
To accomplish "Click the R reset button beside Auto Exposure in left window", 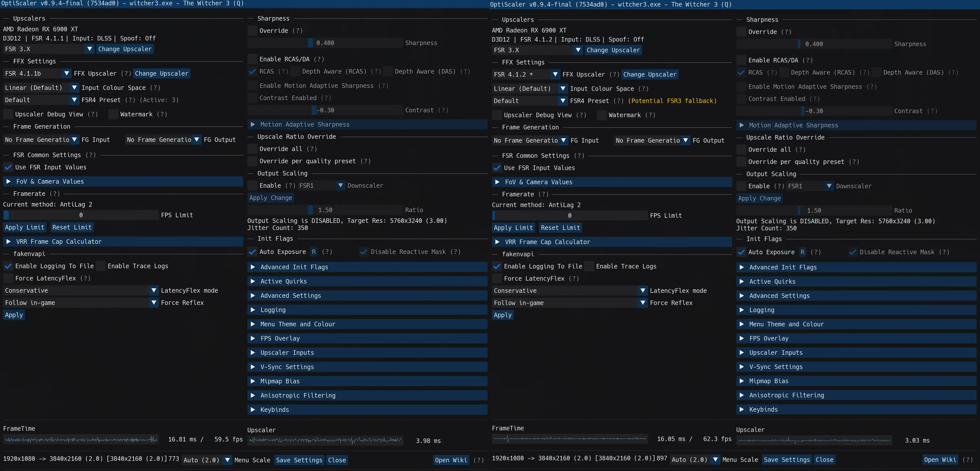I will (x=314, y=252).
